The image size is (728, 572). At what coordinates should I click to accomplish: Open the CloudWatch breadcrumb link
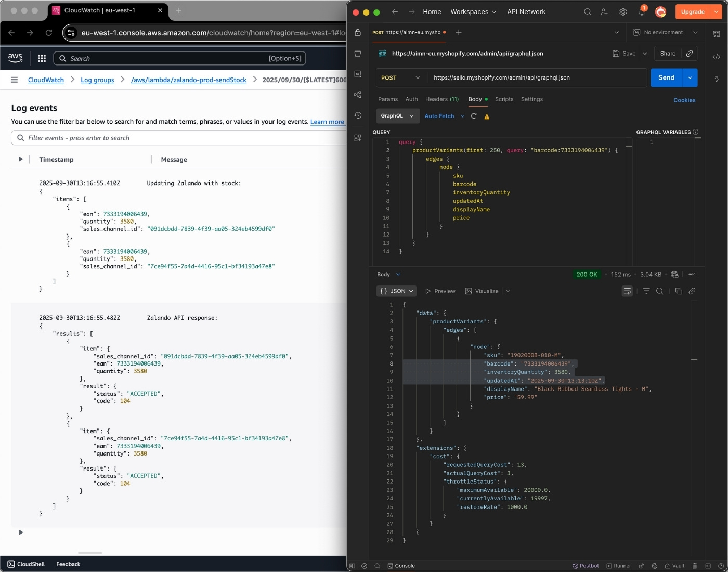45,80
